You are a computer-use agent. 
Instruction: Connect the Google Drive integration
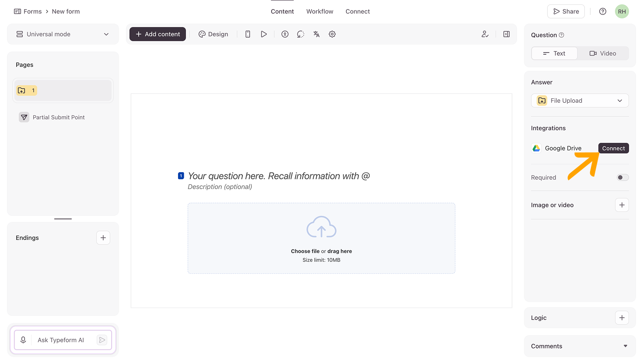pyautogui.click(x=614, y=148)
